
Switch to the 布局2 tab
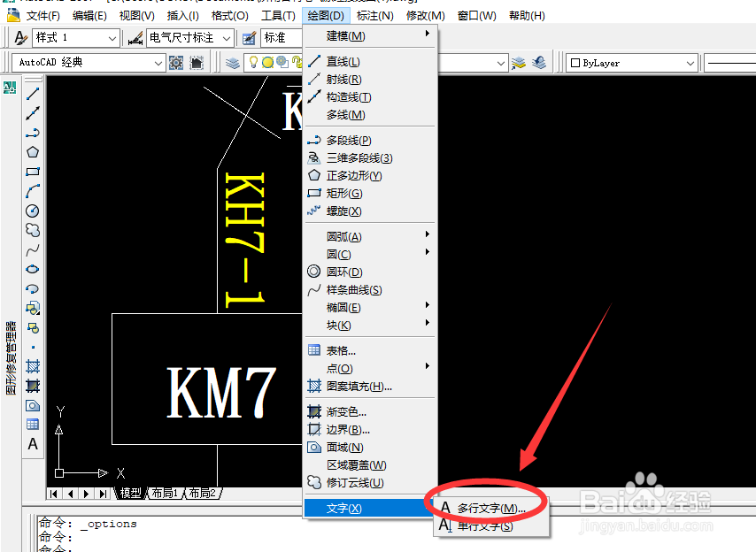[203, 494]
